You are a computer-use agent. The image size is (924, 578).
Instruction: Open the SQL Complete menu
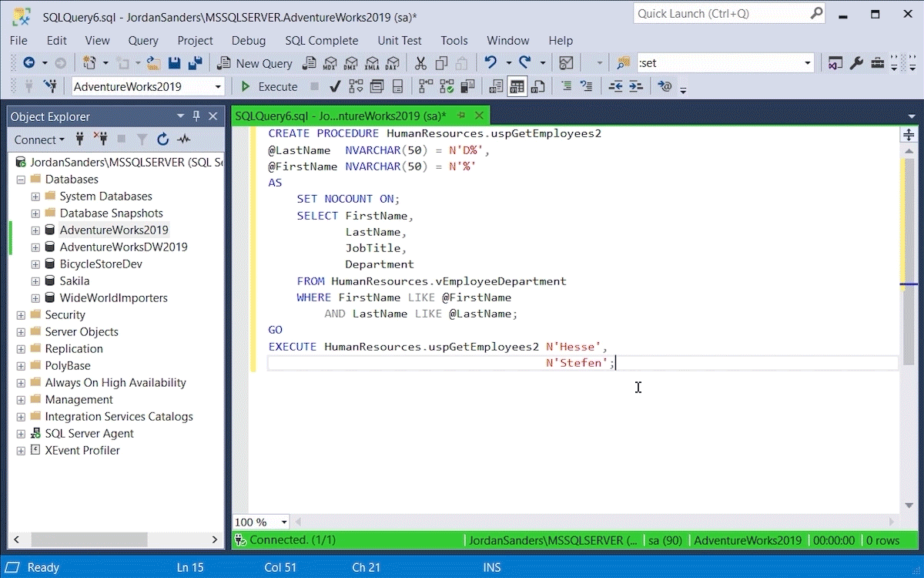(x=321, y=40)
